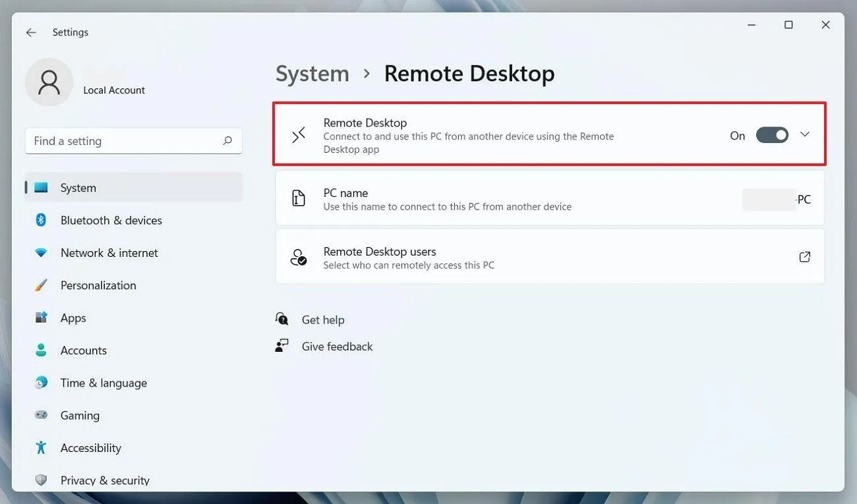Open the external link icon for Remote Desktop users
The image size is (857, 504).
tap(804, 257)
